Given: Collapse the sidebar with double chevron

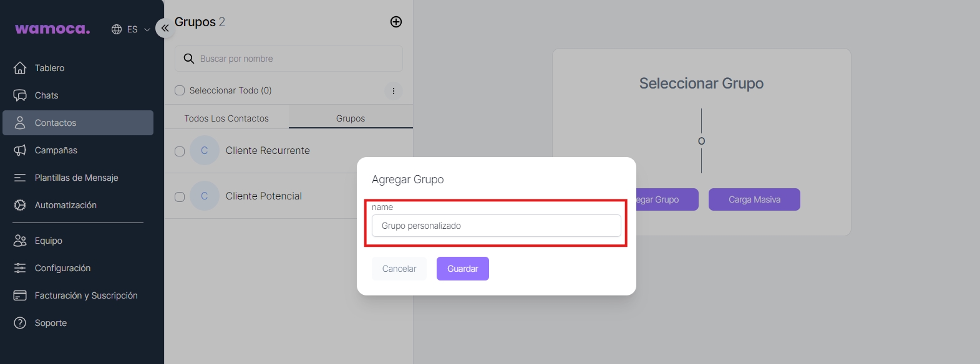Looking at the screenshot, I should pos(165,28).
